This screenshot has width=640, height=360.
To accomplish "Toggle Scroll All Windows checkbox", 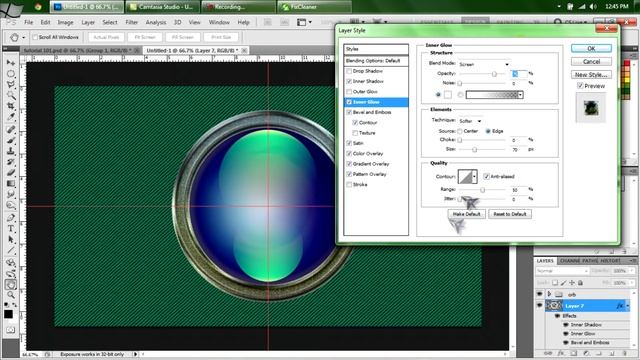I will click(x=35, y=37).
